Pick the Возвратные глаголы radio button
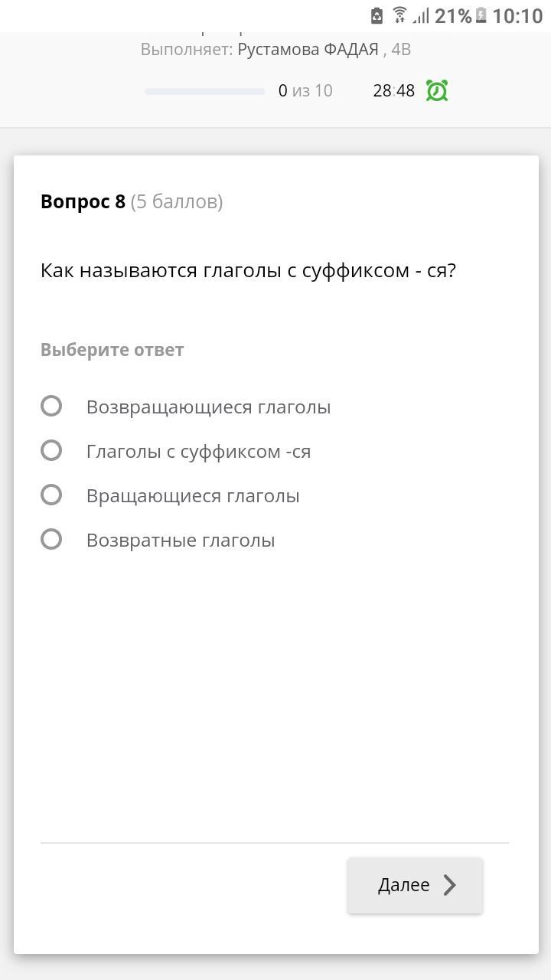This screenshot has width=551, height=980. [51, 539]
